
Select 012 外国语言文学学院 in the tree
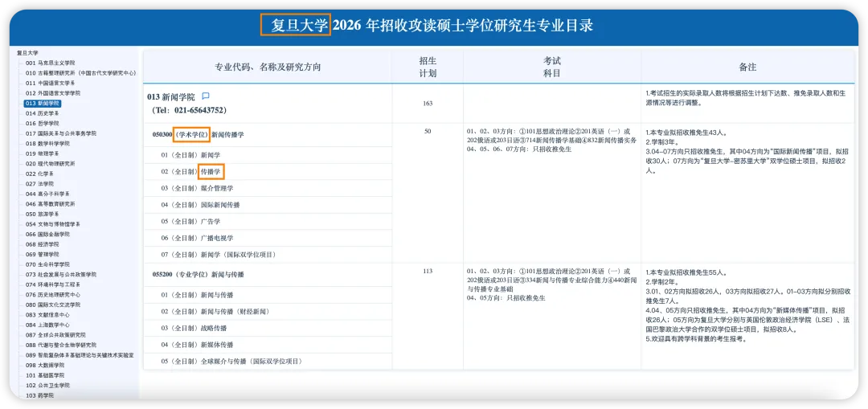coord(52,93)
